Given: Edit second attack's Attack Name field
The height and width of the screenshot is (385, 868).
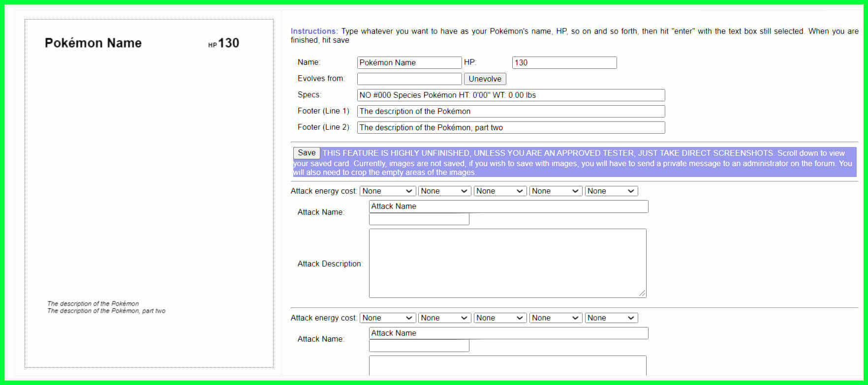Looking at the screenshot, I should (509, 333).
